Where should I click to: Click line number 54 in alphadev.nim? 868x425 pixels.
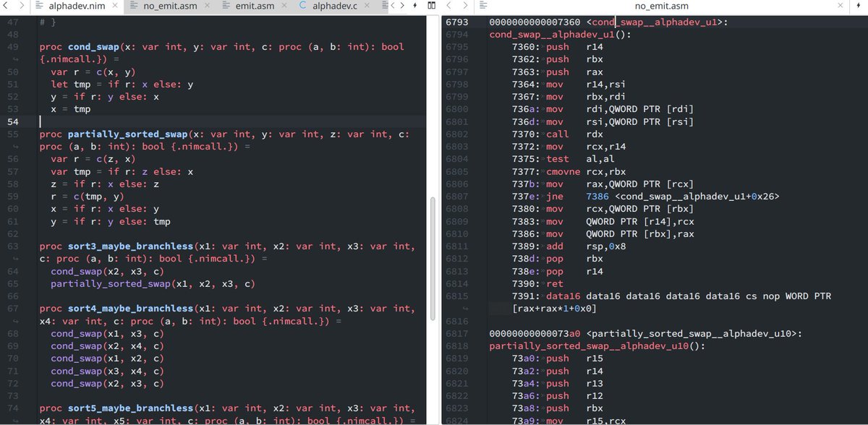[x=13, y=121]
